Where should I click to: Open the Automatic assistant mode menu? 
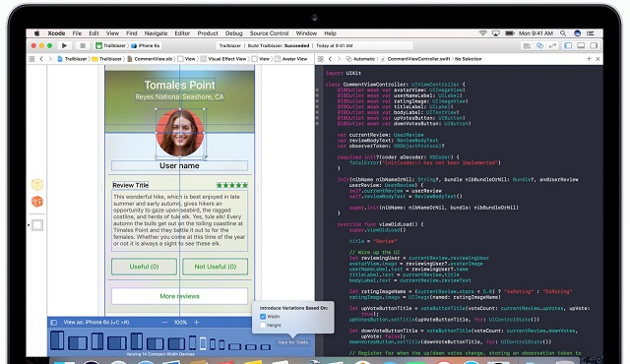coord(360,59)
